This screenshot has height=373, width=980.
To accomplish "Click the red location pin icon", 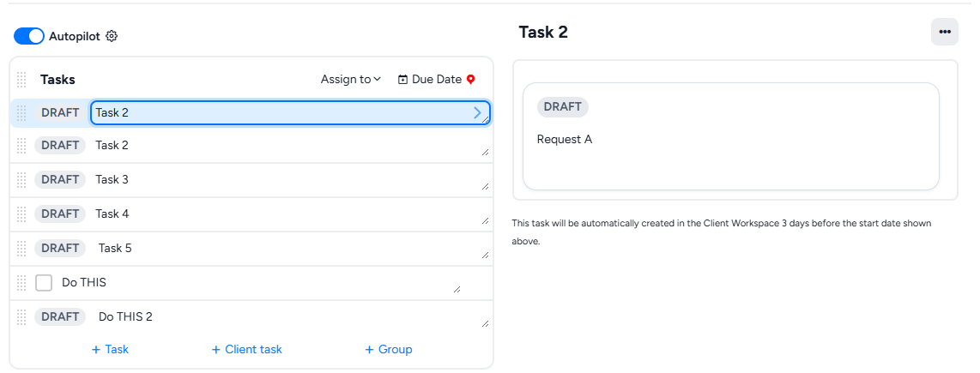I will (470, 80).
